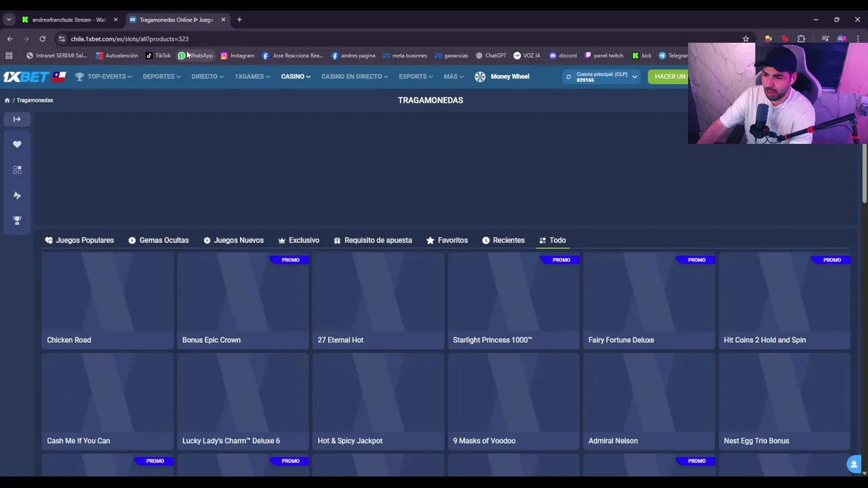Open Nest Egg Trio Bonus game

point(785,401)
